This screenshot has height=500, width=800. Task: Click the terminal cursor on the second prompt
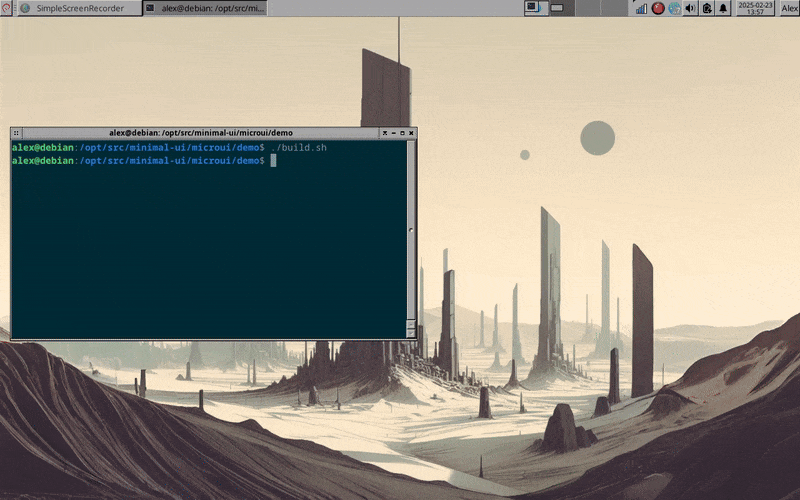click(x=273, y=161)
